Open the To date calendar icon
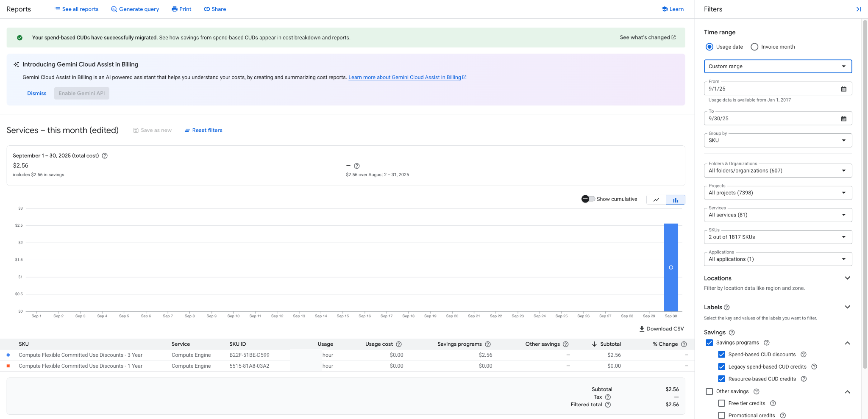868x419 pixels. (x=843, y=118)
